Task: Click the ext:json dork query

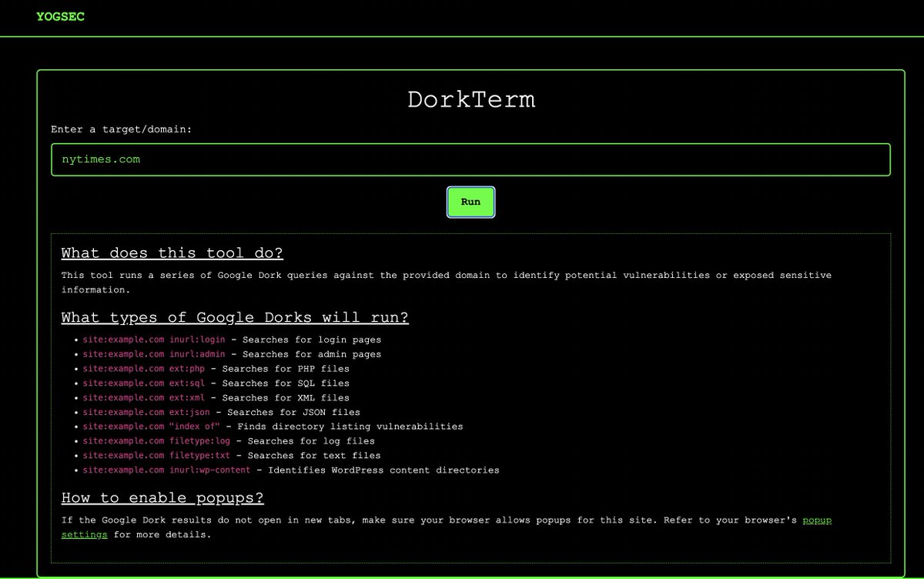Action: [149, 412]
